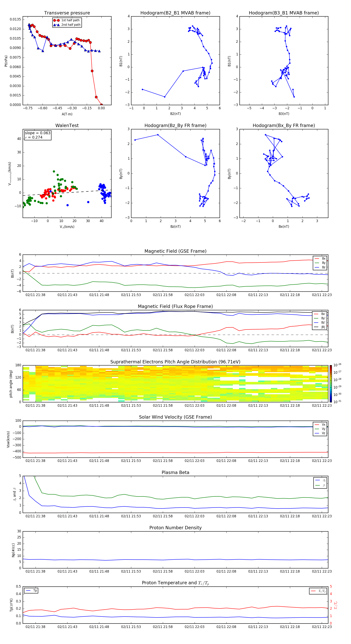
Task: Click the Suprathermal Electrons Pitch Angle Distribution title
Action: coord(175,362)
